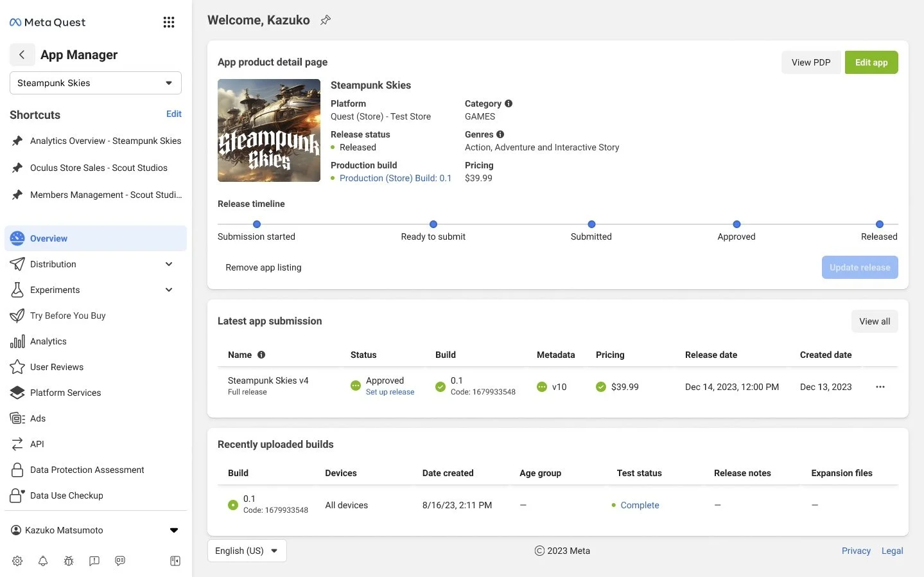Click Edit next to Shortcuts
This screenshot has height=577, width=924.
click(x=174, y=114)
